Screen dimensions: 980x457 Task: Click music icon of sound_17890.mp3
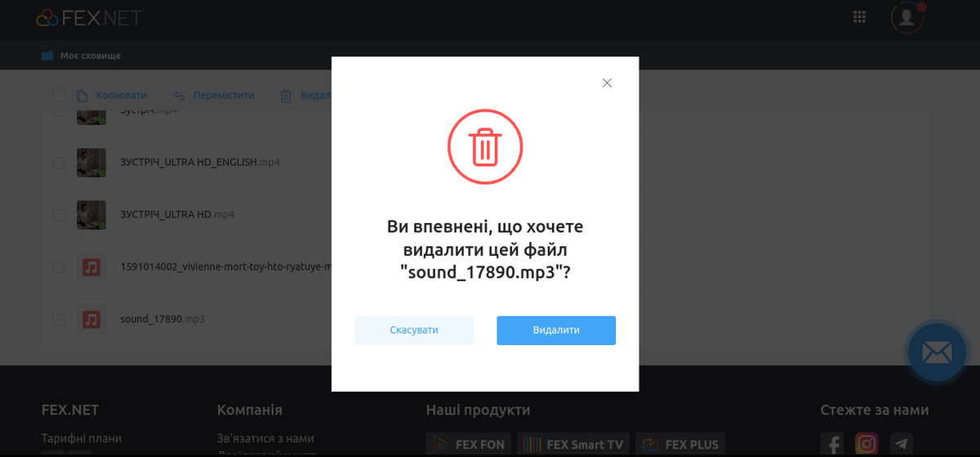(91, 319)
